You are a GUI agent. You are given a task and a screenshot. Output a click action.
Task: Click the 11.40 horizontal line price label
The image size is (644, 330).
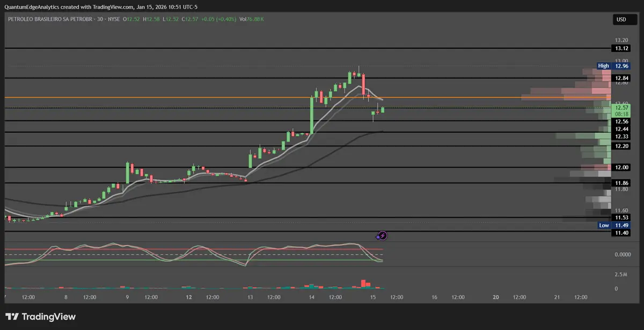622,232
